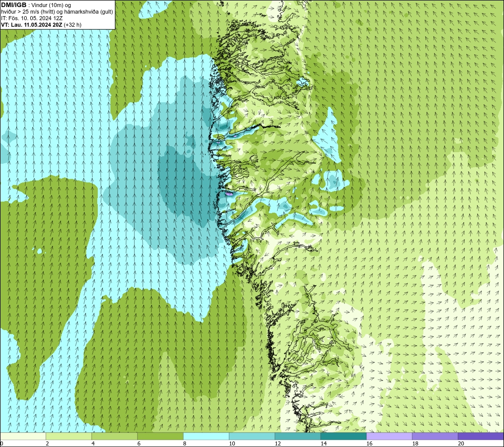Click the legend scale label '20'

[461, 443]
